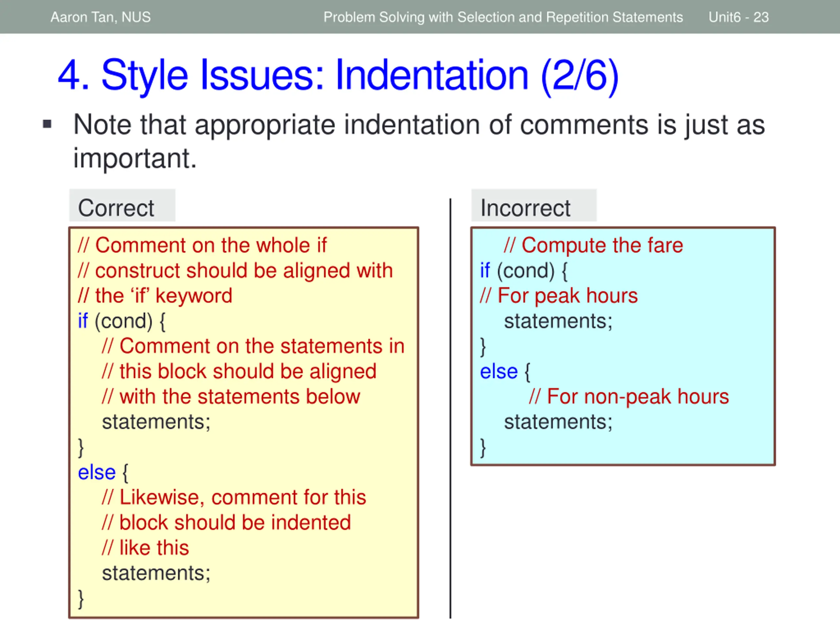Click 'else {' in the Correct box
The width and height of the screenshot is (840, 630).
(x=103, y=473)
